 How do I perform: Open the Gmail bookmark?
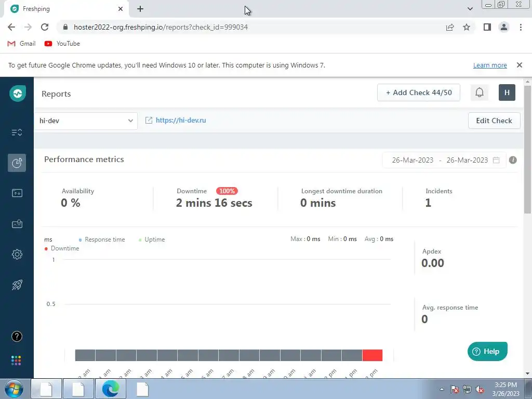click(x=21, y=44)
